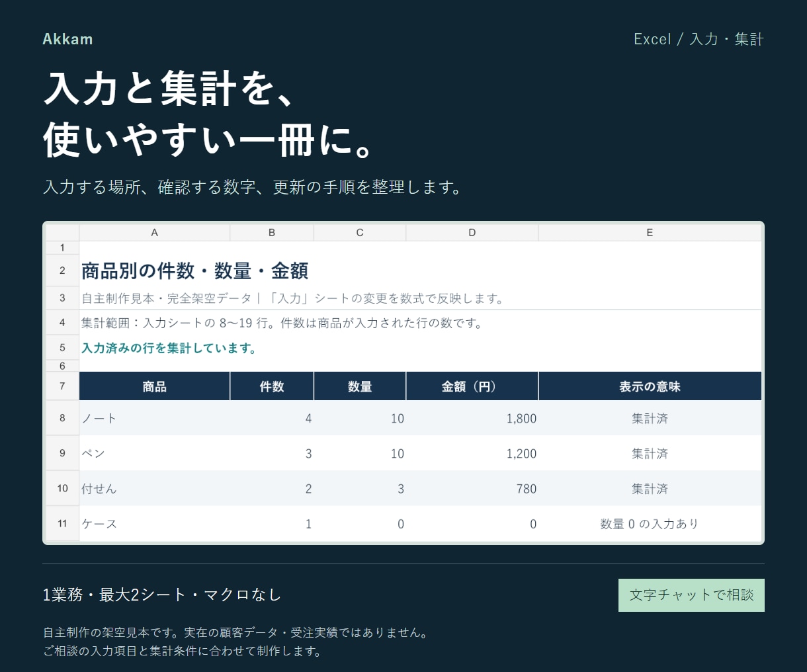Viewport: 807px width, 672px height.
Task: Select row 10 header in spreadsheet
Action: tap(62, 488)
